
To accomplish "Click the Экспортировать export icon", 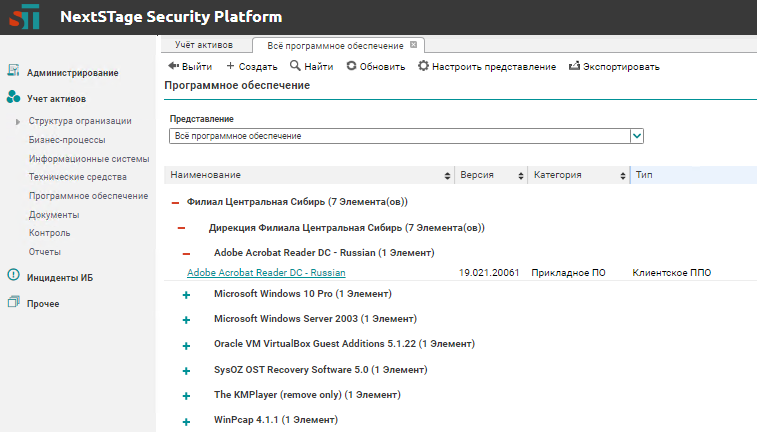I will point(574,66).
